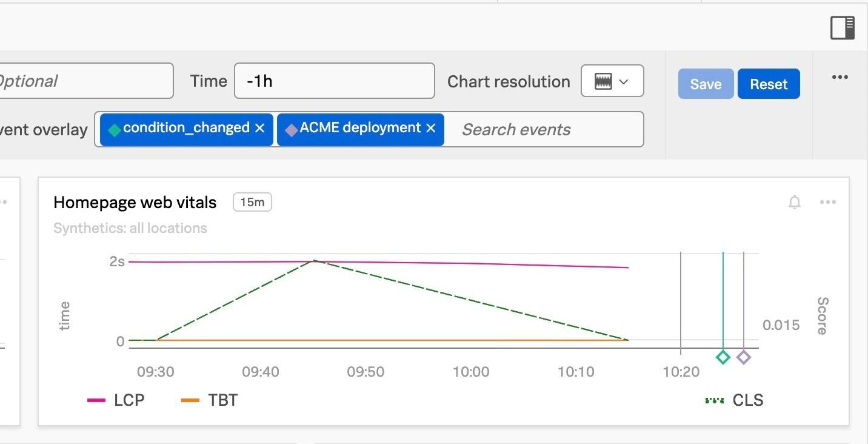Click the Search events field

[x=542, y=129]
